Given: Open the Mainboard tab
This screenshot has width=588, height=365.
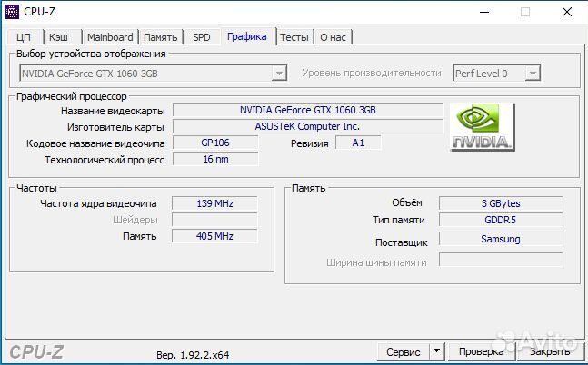Looking at the screenshot, I should pyautogui.click(x=110, y=37).
